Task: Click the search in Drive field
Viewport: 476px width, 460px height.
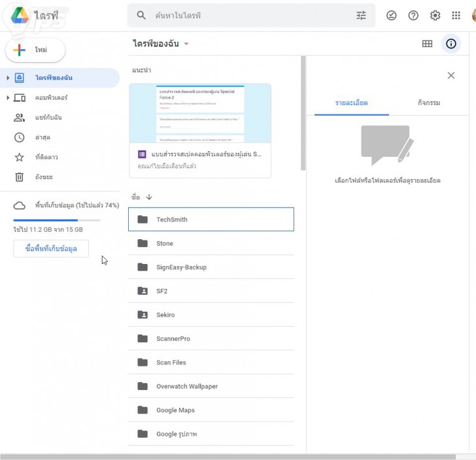Action: [251, 15]
